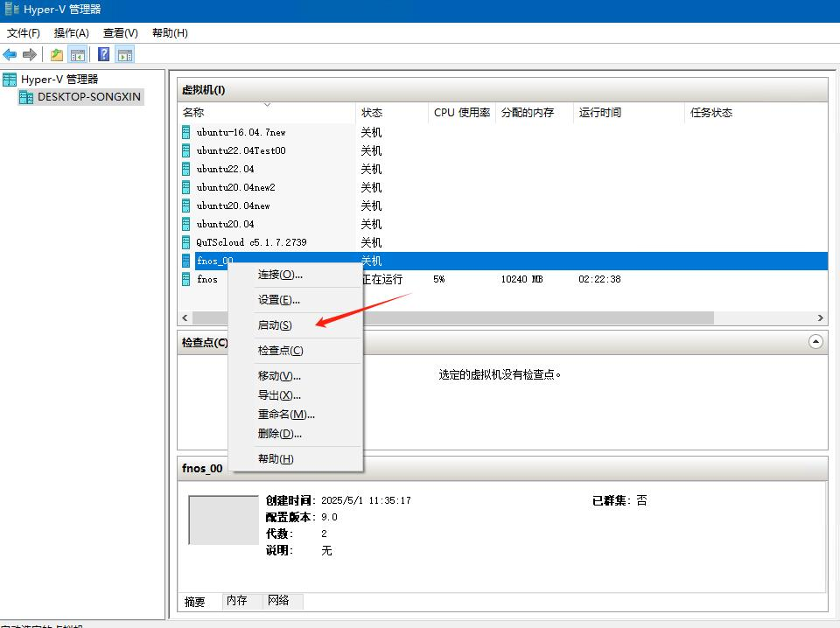This screenshot has width=840, height=628.
Task: Choose 检查点(C) in the context menu
Action: 296,351
